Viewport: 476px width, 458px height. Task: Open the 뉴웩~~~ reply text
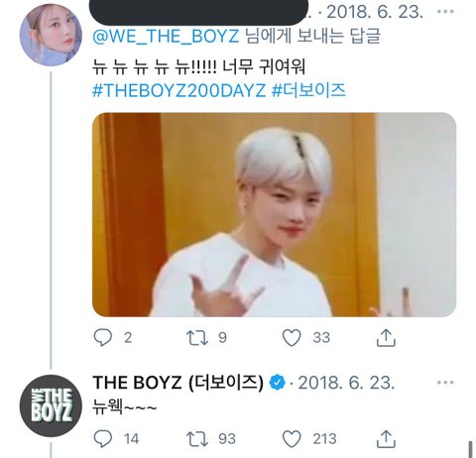point(124,408)
